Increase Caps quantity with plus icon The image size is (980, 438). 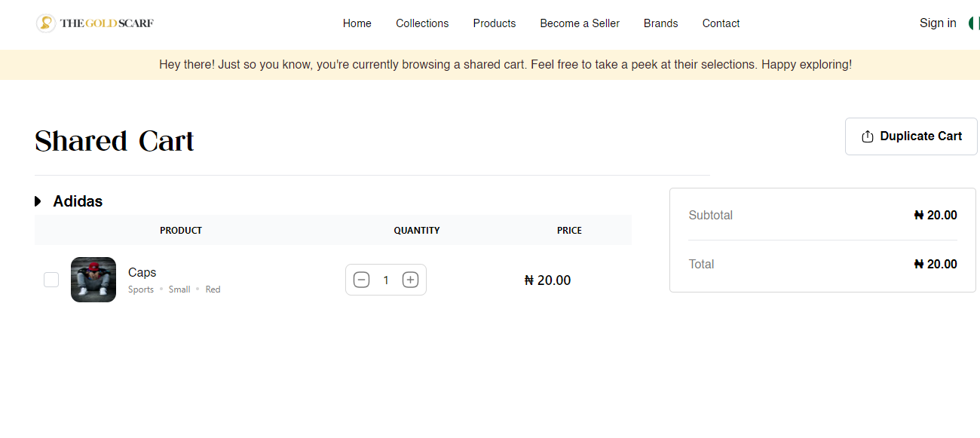tap(410, 280)
